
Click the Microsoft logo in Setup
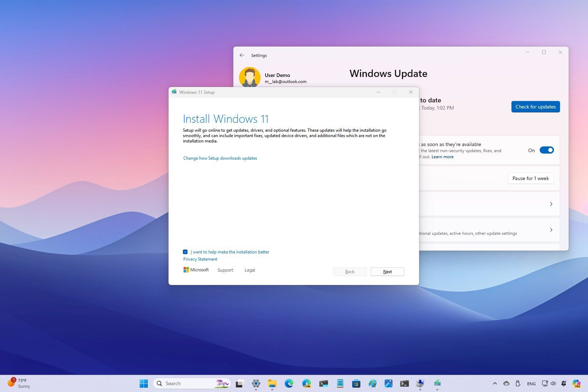(x=196, y=270)
